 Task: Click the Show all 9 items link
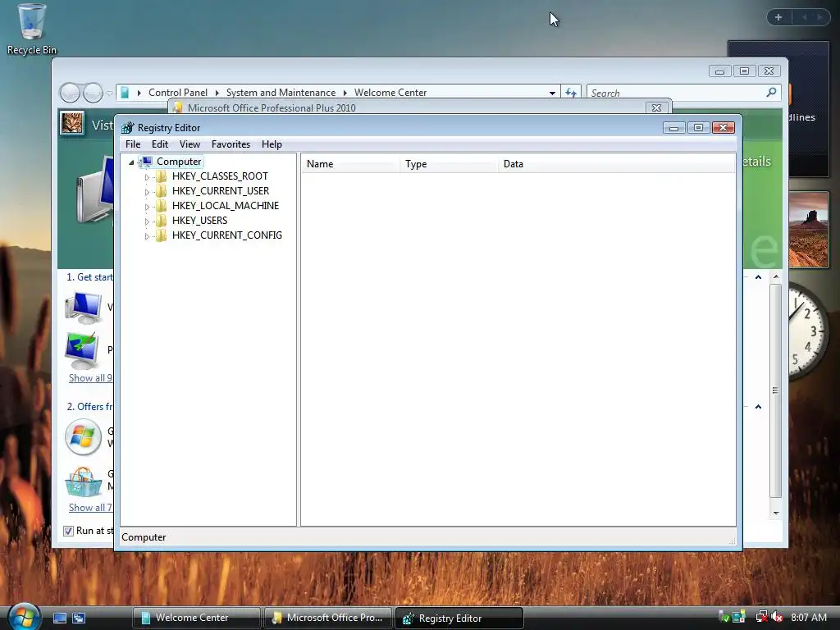pyautogui.click(x=90, y=378)
